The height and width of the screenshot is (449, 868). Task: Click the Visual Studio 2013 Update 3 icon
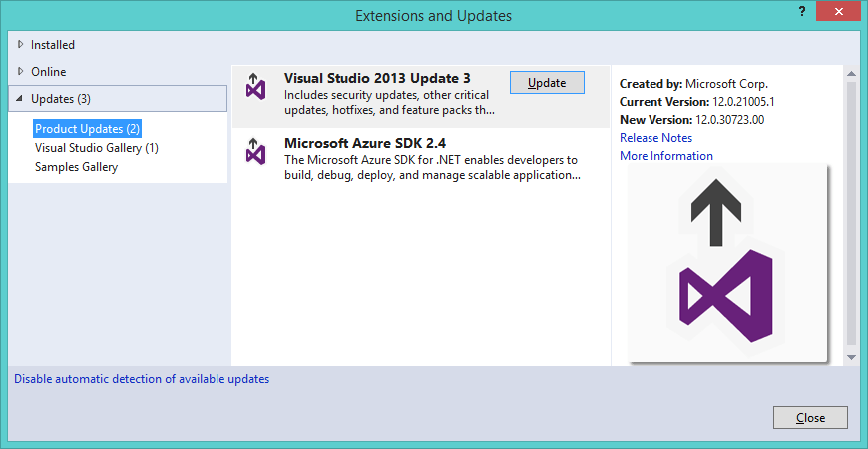[255, 87]
